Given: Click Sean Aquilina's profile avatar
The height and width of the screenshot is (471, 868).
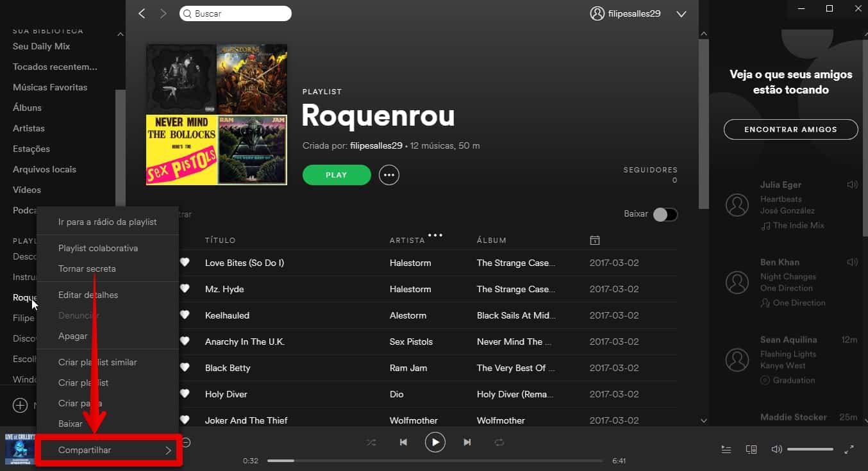Looking at the screenshot, I should 737,359.
